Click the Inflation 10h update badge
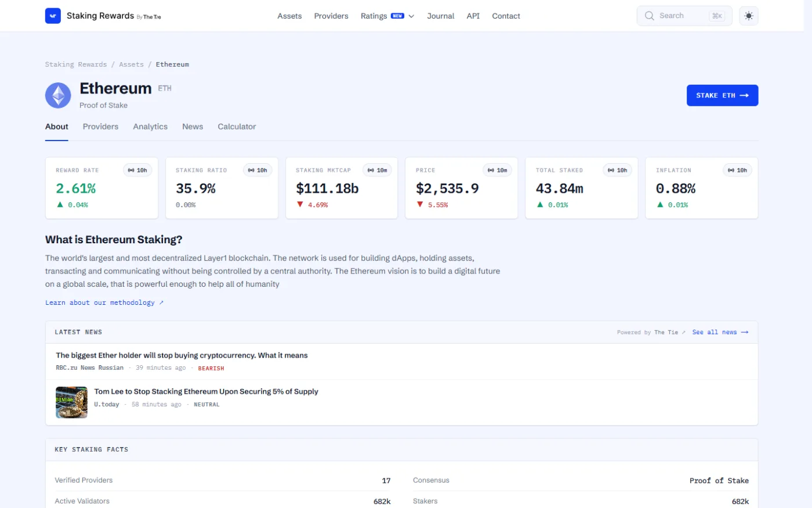812x508 pixels. click(737, 170)
